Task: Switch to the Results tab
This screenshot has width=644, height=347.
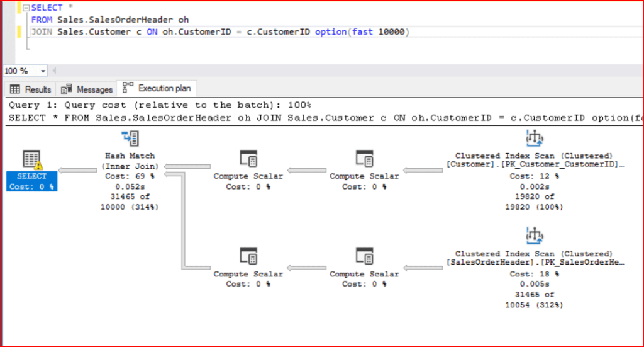Action: tap(31, 89)
